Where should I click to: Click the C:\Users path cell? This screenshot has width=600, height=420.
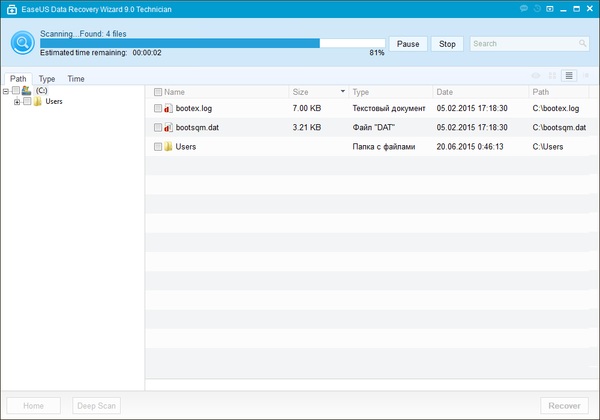coord(548,147)
